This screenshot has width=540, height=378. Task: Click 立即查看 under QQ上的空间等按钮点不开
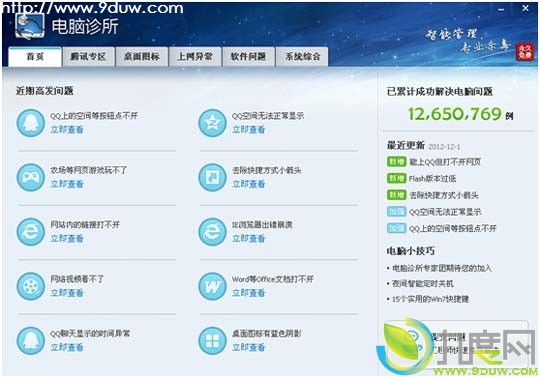(67, 129)
